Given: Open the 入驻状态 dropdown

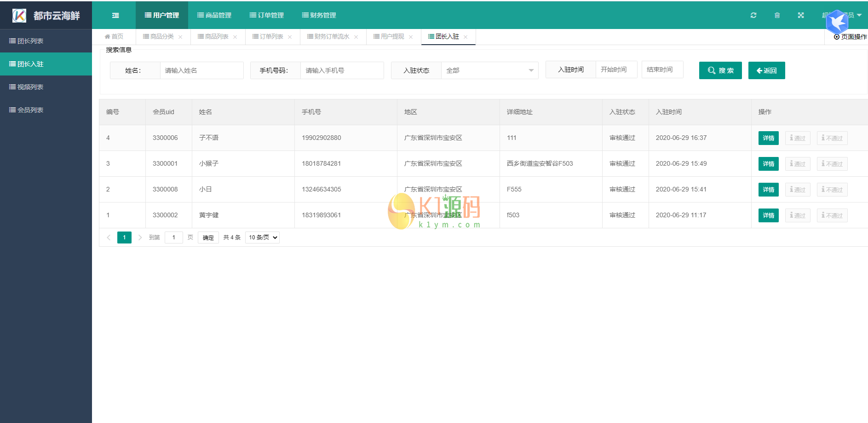Looking at the screenshot, I should tap(489, 70).
